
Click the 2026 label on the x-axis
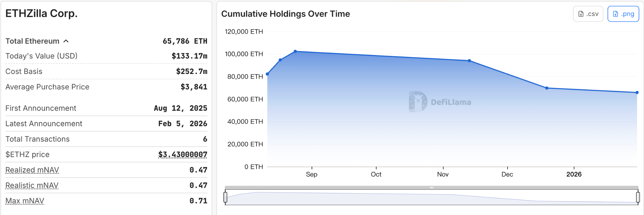[x=574, y=174]
